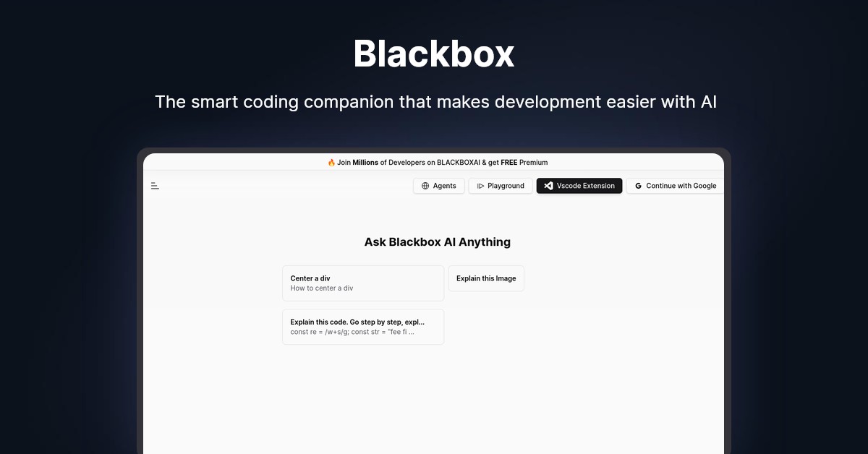
Task: Open the Playground button label
Action: pos(506,186)
